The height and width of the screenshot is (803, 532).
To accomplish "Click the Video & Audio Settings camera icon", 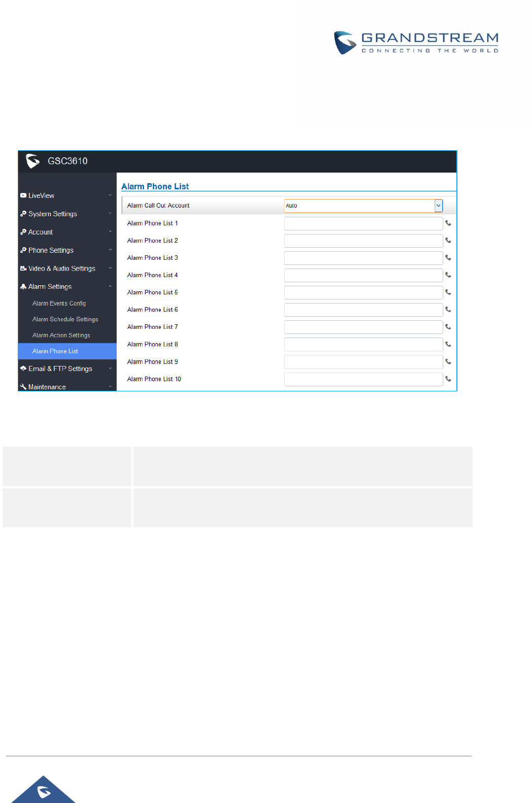I will pyautogui.click(x=23, y=269).
